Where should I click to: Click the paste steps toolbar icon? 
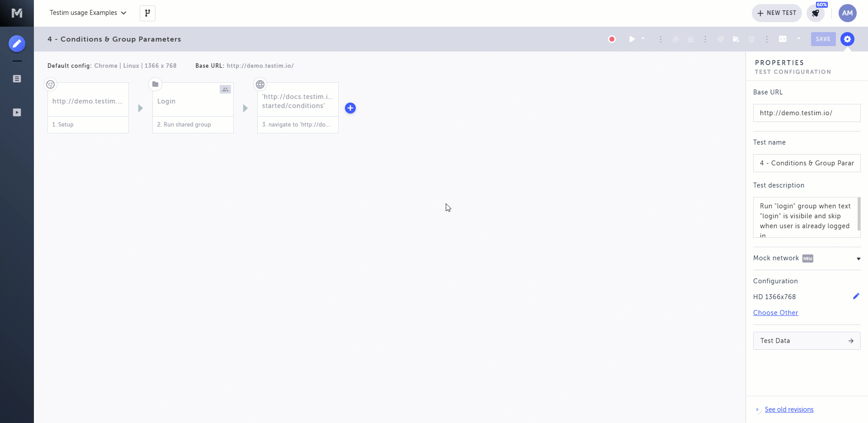tap(690, 39)
